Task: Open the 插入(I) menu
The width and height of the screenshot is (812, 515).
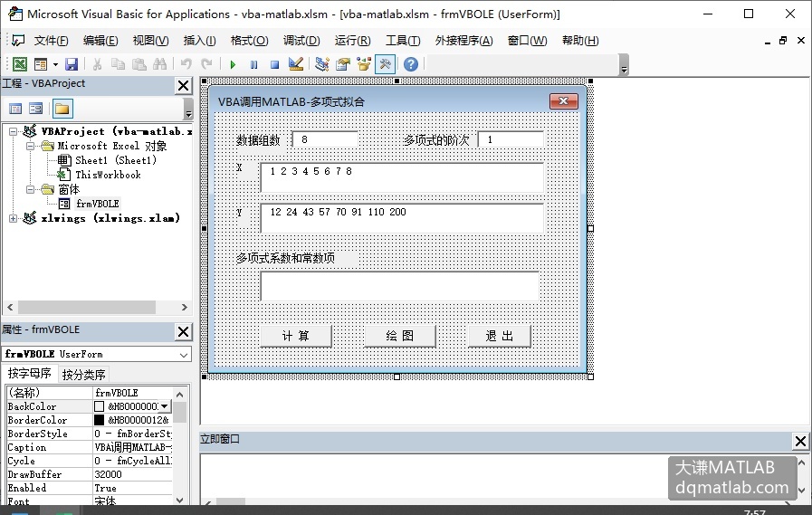Action: point(199,41)
